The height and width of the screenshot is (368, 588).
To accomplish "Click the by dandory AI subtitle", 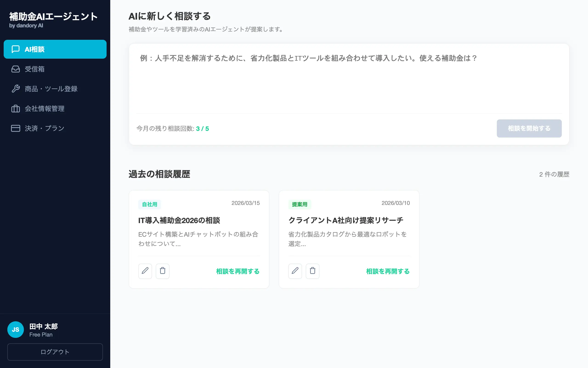I will (x=26, y=26).
